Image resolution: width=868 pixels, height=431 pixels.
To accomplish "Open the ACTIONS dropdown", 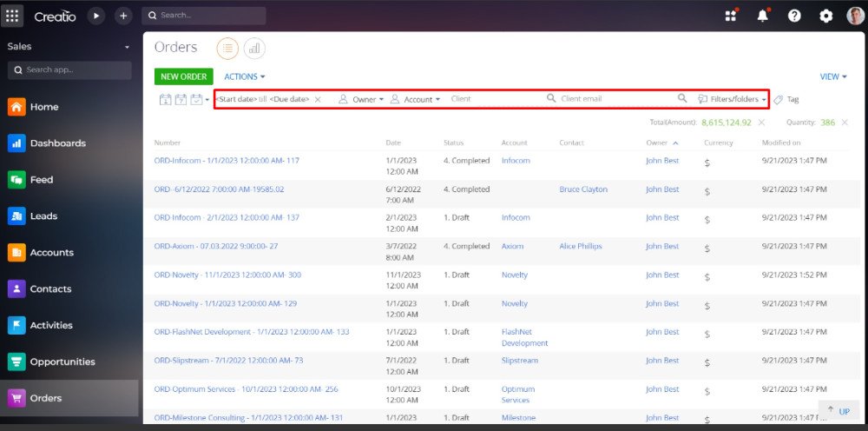I will point(244,76).
